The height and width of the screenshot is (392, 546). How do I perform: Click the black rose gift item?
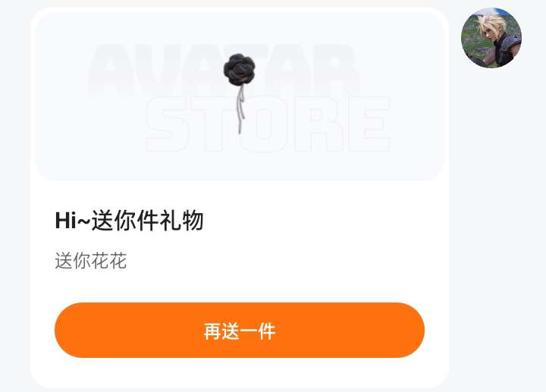coord(239,93)
